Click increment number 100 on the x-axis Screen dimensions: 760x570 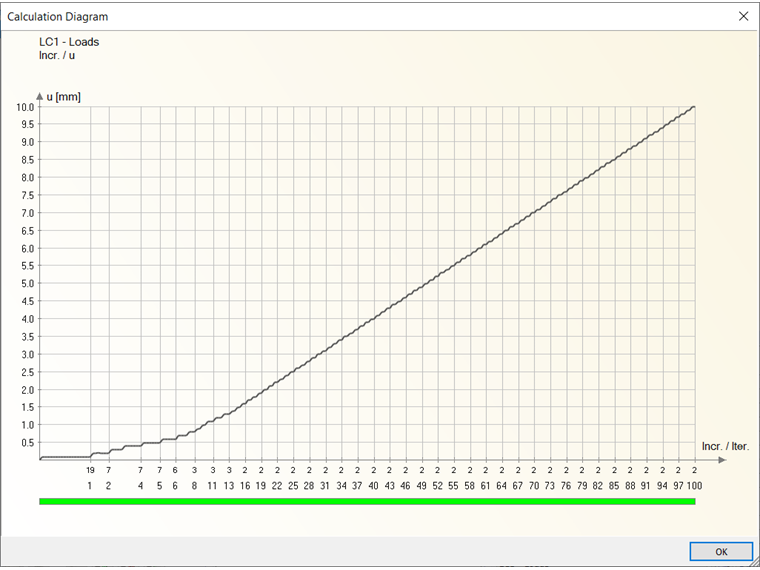point(694,486)
